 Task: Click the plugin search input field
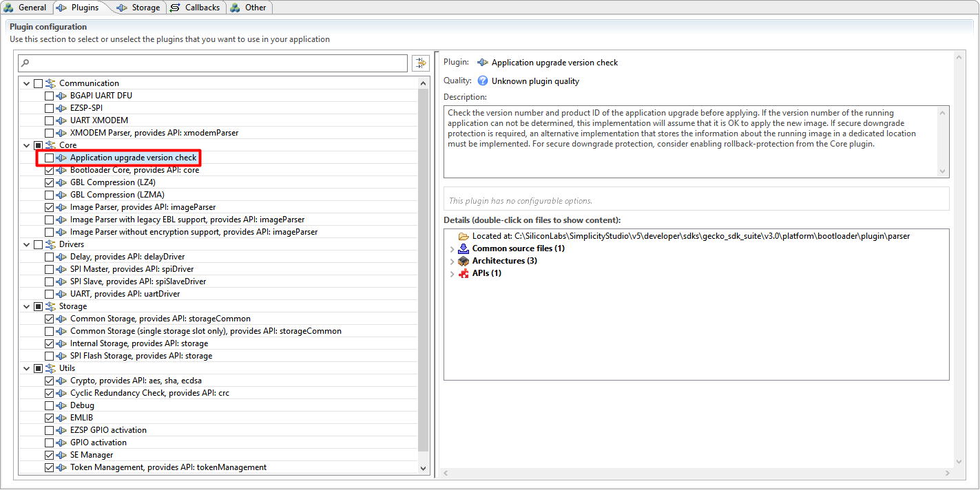[x=213, y=63]
